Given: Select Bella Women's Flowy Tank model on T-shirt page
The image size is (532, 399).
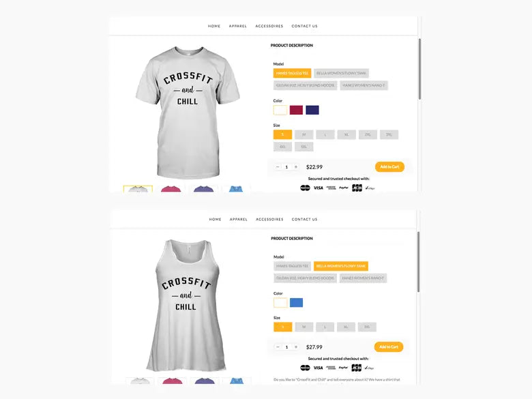Looking at the screenshot, I should tap(341, 73).
